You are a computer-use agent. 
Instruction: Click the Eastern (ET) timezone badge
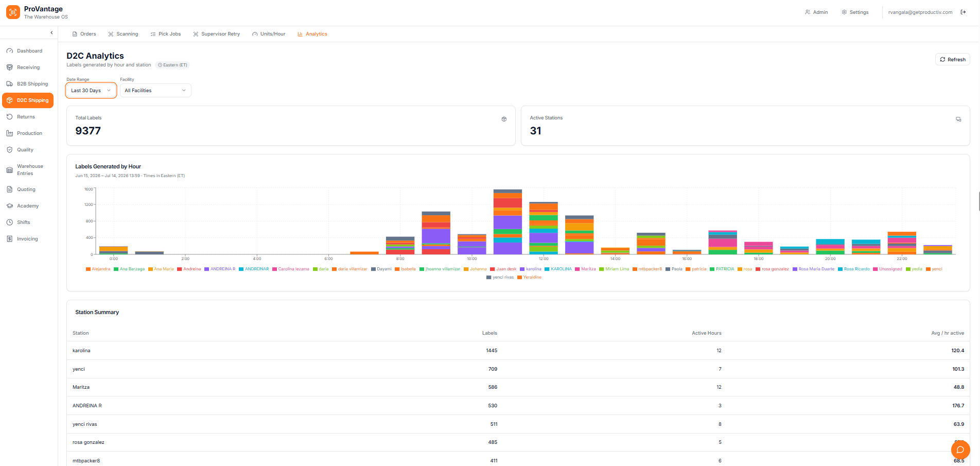(173, 65)
